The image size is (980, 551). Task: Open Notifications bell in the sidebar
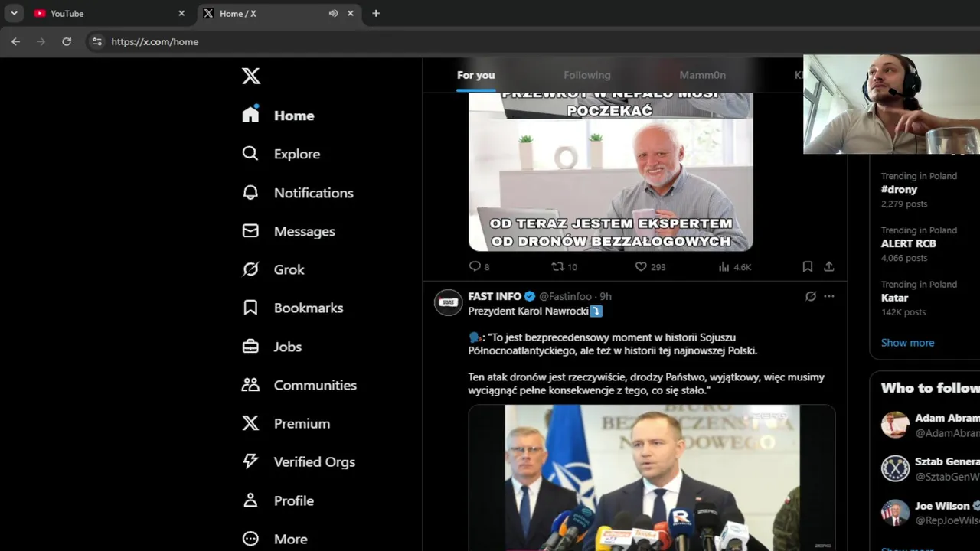pos(250,193)
